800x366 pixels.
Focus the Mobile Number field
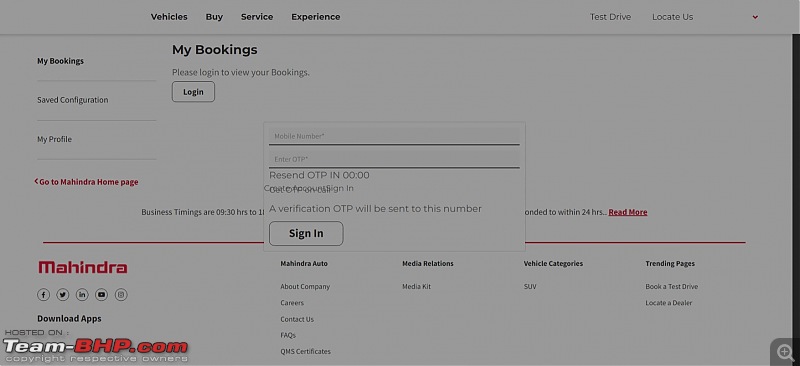coord(394,136)
